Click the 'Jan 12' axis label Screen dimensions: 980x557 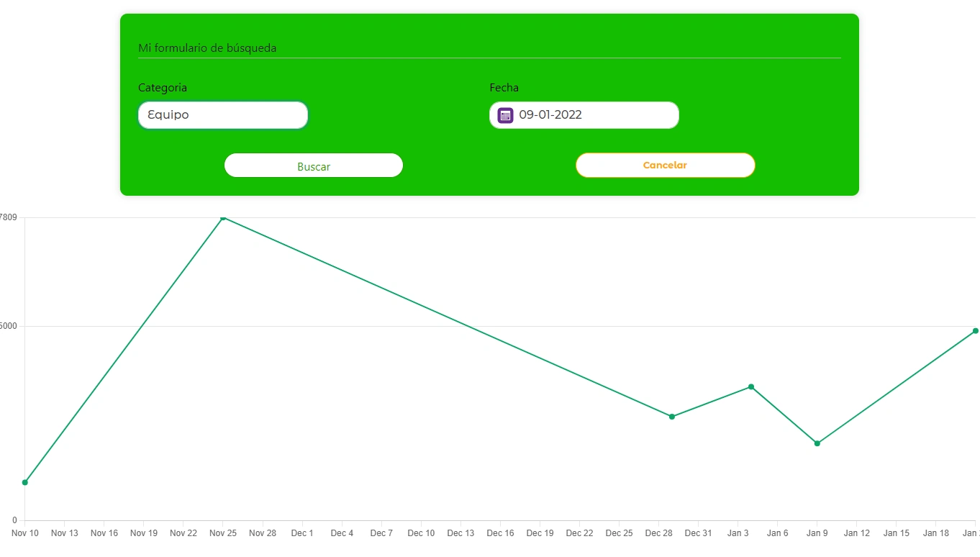click(856, 533)
